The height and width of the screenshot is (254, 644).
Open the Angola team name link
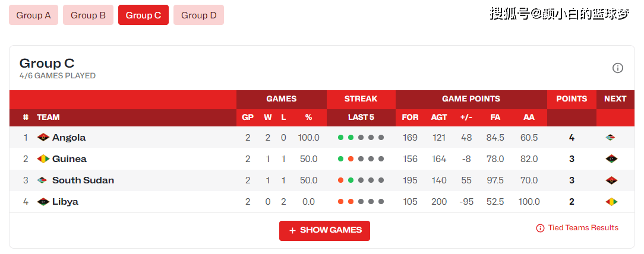coord(69,138)
